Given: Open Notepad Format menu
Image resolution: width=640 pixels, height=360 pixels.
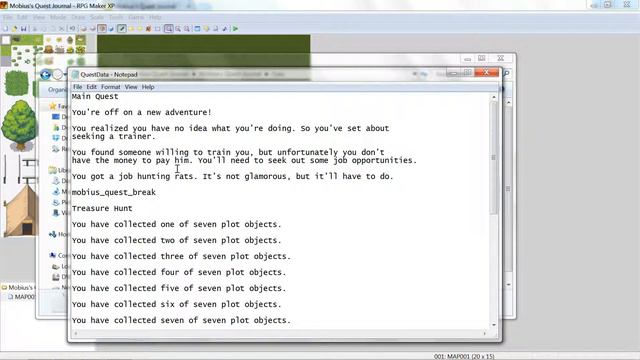Looking at the screenshot, I should [111, 87].
